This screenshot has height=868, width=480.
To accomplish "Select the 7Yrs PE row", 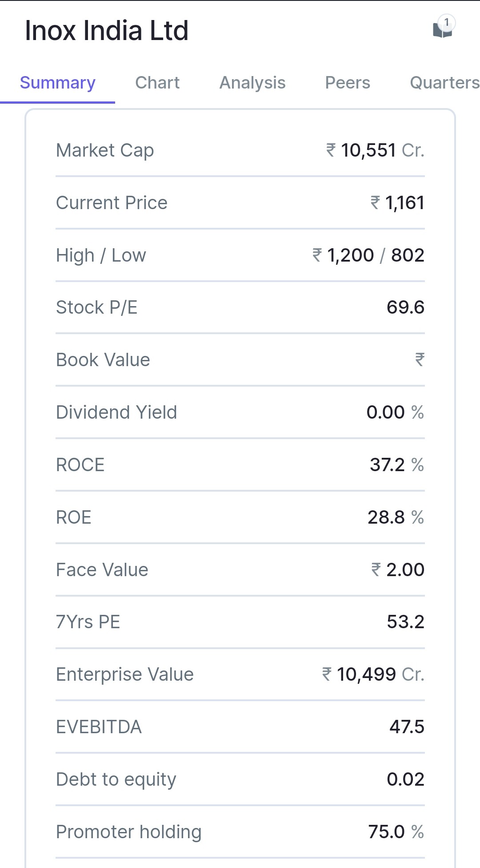I will tap(240, 622).
